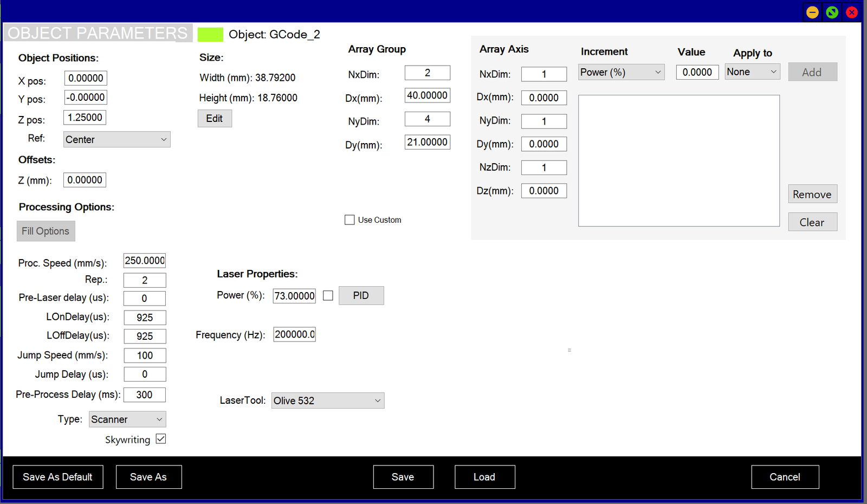Open the Increment dropdown showing Power (%)
867x504 pixels.
click(x=621, y=72)
